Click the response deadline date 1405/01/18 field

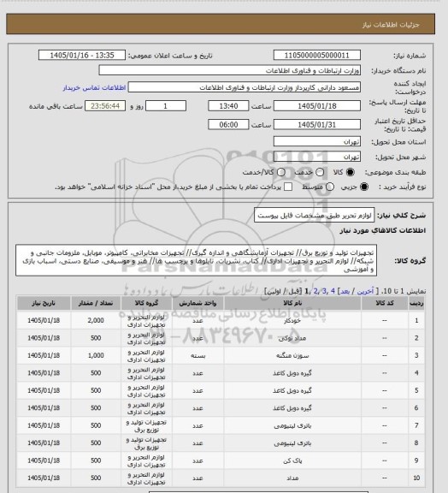tap(316, 106)
